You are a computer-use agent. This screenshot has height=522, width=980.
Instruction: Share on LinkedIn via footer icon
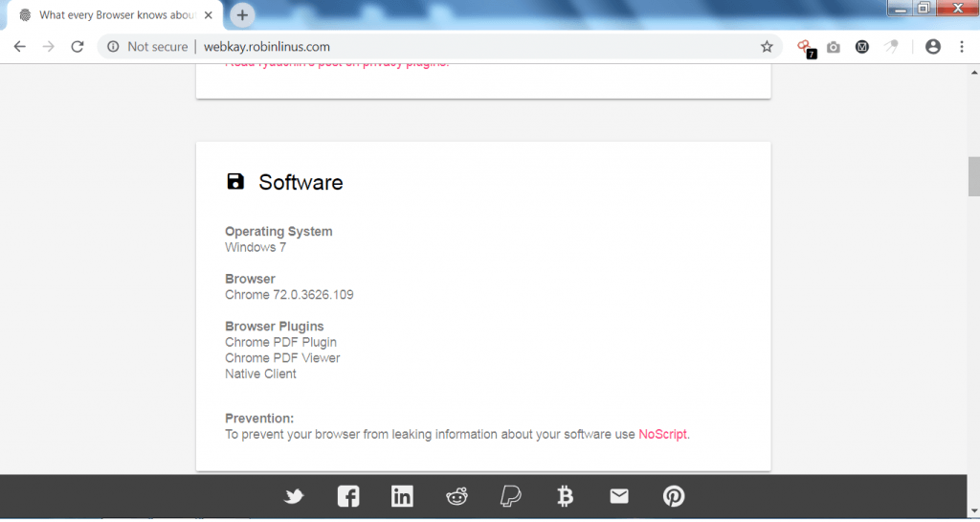point(402,496)
